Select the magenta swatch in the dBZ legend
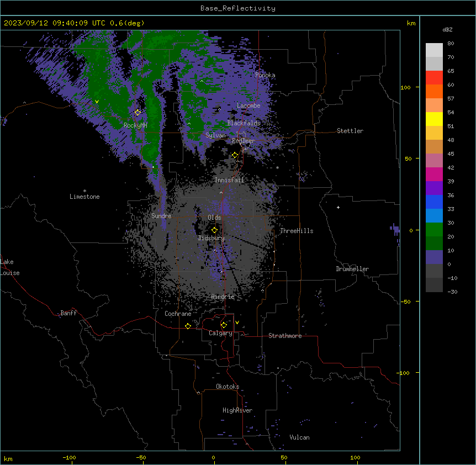The width and height of the screenshot is (476, 465). coord(434,174)
